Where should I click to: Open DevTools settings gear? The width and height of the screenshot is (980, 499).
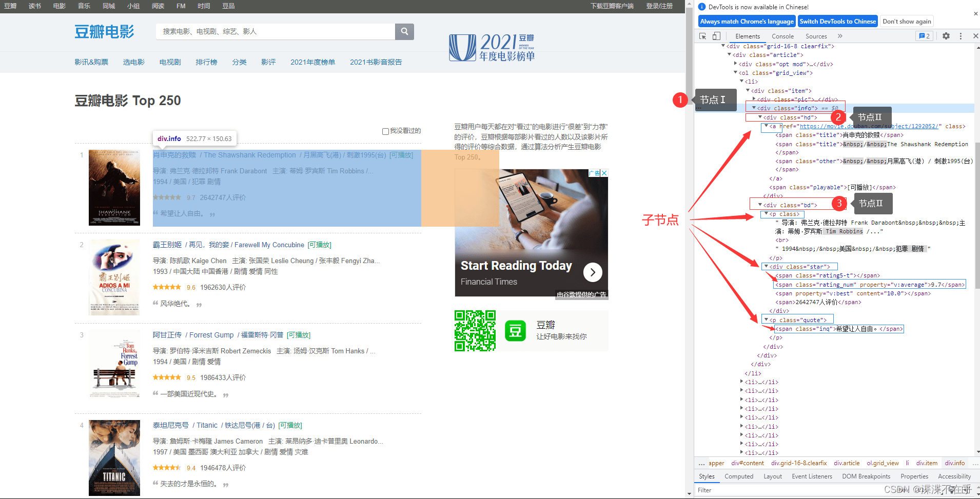pos(946,36)
